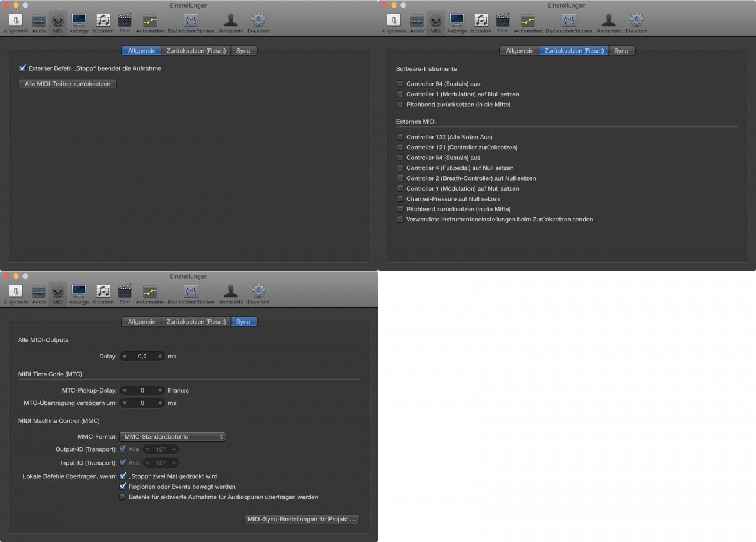The image size is (756, 542).
Task: Open Bedienoberflächen in top-left window
Action: (191, 22)
